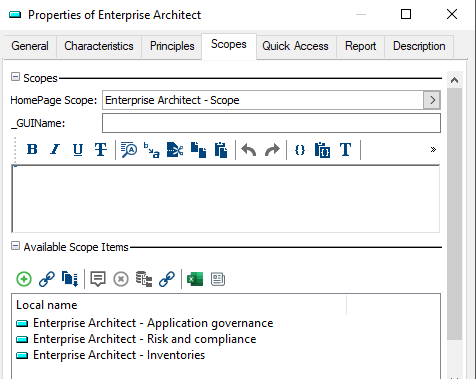Toggle italic formatting in the text editor
The height and width of the screenshot is (379, 476).
pos(55,149)
